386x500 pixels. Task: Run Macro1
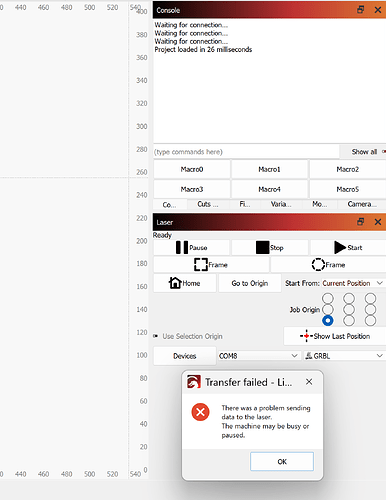pos(269,169)
